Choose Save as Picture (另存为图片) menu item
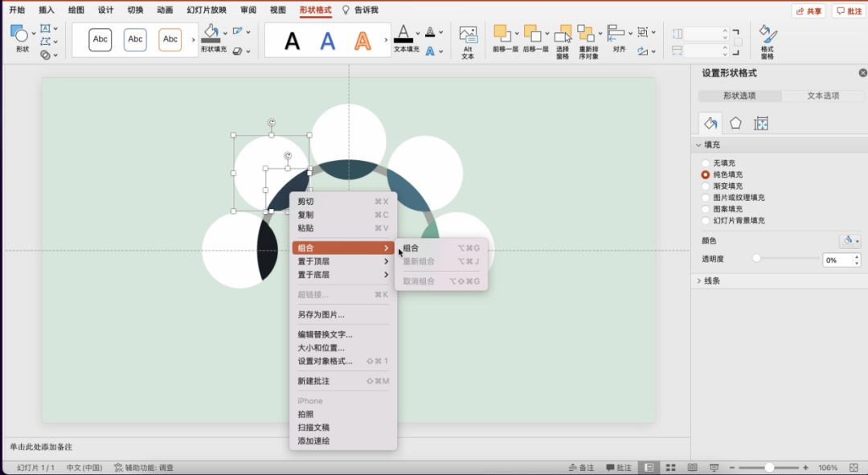 (x=321, y=315)
